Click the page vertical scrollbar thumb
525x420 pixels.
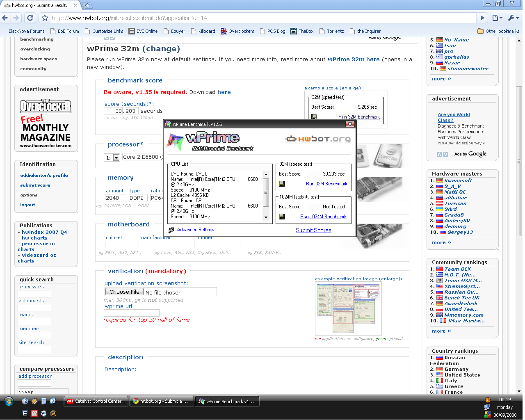click(519, 160)
